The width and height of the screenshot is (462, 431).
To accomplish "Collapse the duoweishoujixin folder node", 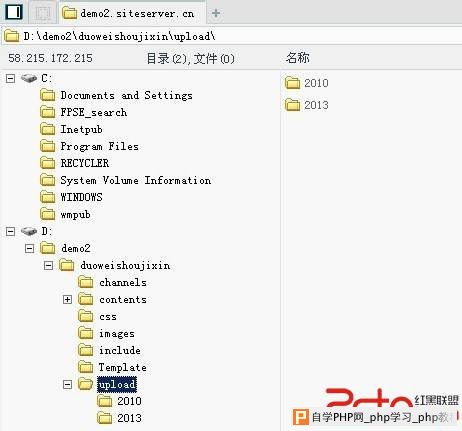I will pyautogui.click(x=49, y=266).
